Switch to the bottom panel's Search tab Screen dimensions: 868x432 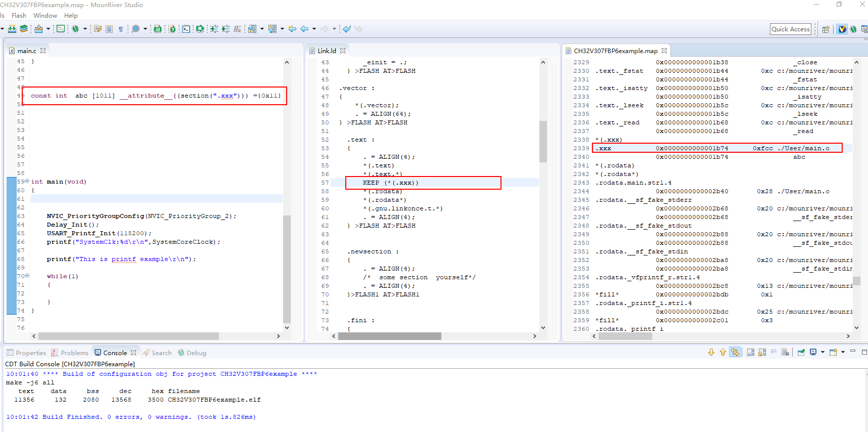tap(157, 353)
